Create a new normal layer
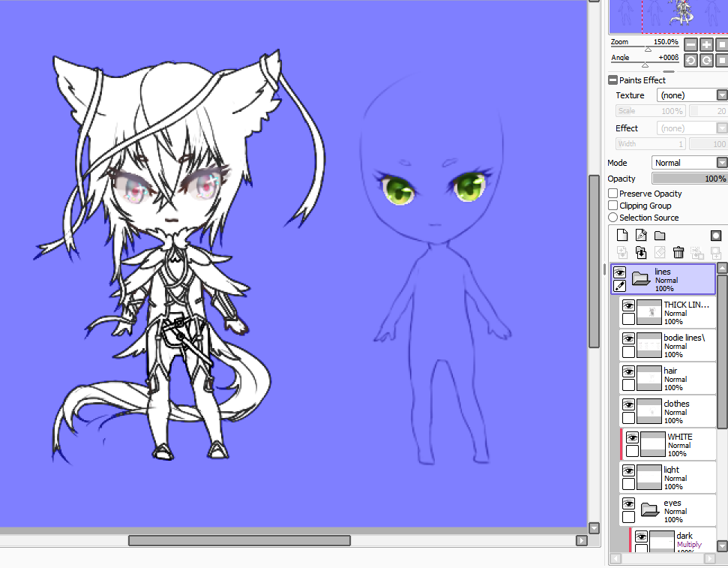This screenshot has height=568, width=728. [x=622, y=235]
